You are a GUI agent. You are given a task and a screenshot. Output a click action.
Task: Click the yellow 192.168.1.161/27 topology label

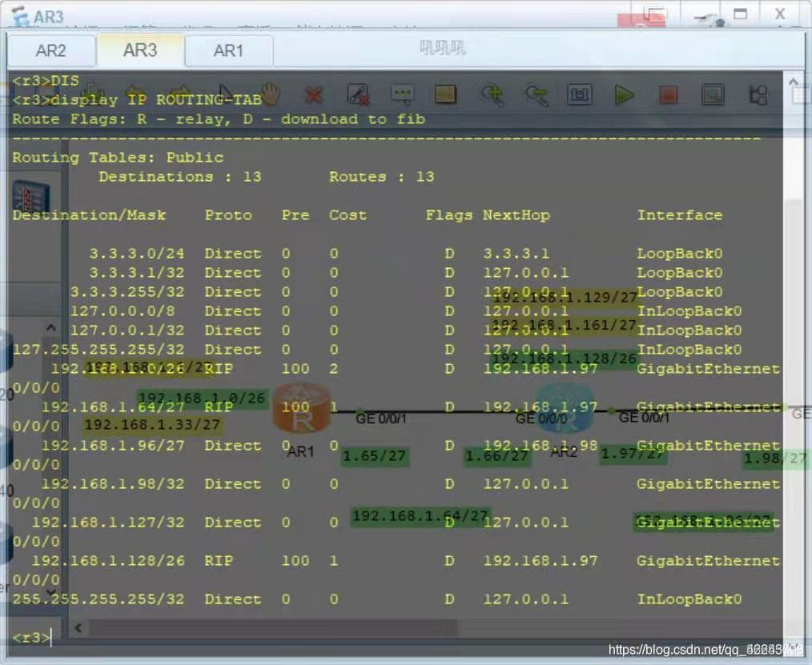(564, 325)
